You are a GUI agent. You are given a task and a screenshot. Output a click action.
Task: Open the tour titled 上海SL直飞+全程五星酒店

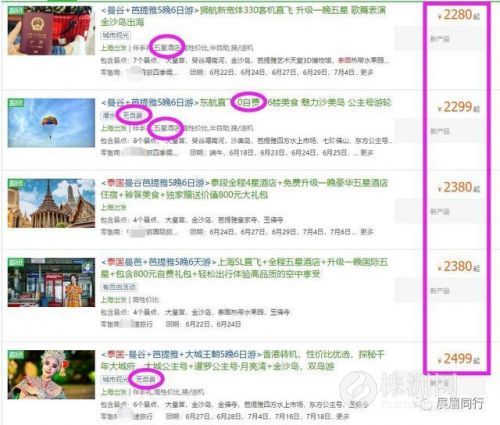(245, 268)
